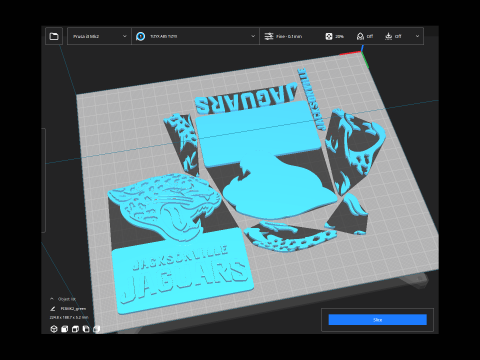Click the object dimensions text in mm
The width and height of the screenshot is (480, 360).
pos(69,317)
